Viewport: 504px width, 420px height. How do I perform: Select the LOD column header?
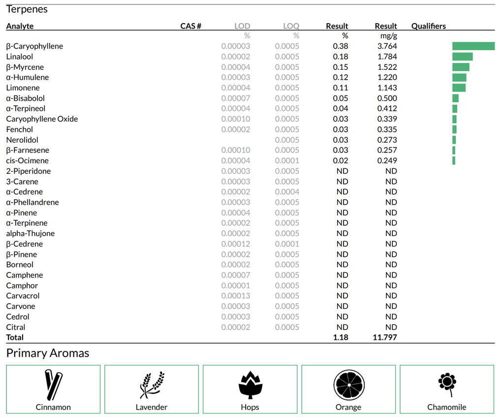coord(242,26)
